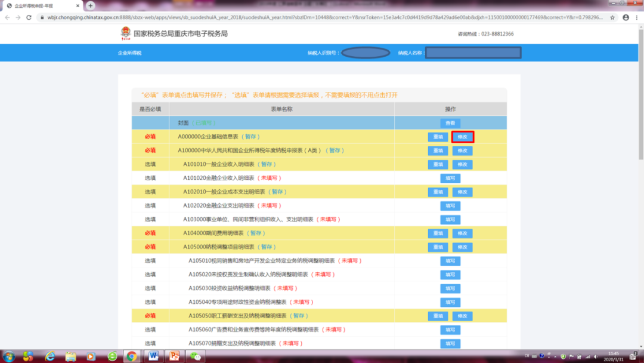This screenshot has height=363, width=644.
Task: Click 重填 for A000000企业基础信息表
Action: pyautogui.click(x=438, y=137)
